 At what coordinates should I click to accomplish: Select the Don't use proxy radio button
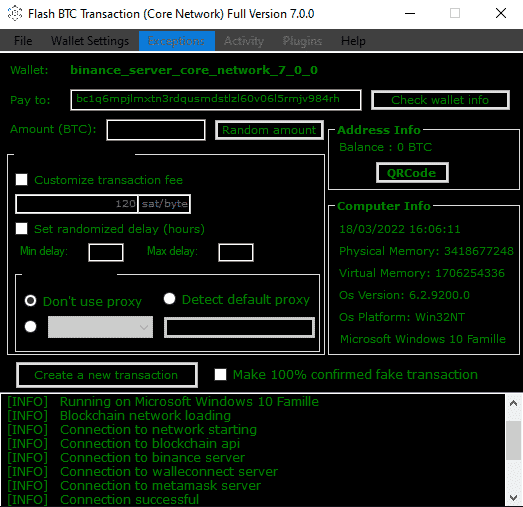click(x=30, y=301)
